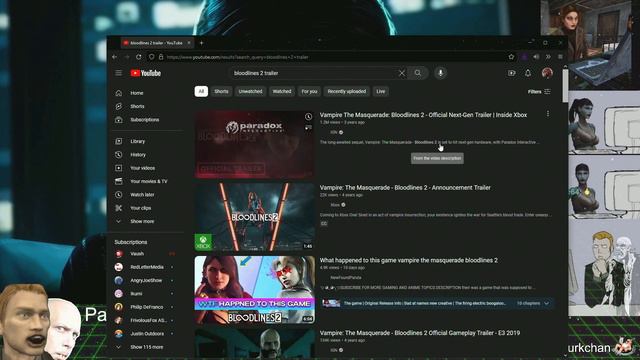Open the Philip DeFranco subscription channel
Viewport: 640px width, 360px height.
[x=147, y=307]
